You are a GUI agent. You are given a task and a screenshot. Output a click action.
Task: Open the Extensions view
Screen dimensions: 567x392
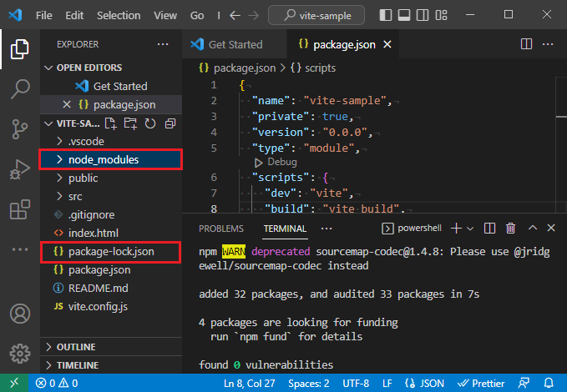pyautogui.click(x=19, y=209)
